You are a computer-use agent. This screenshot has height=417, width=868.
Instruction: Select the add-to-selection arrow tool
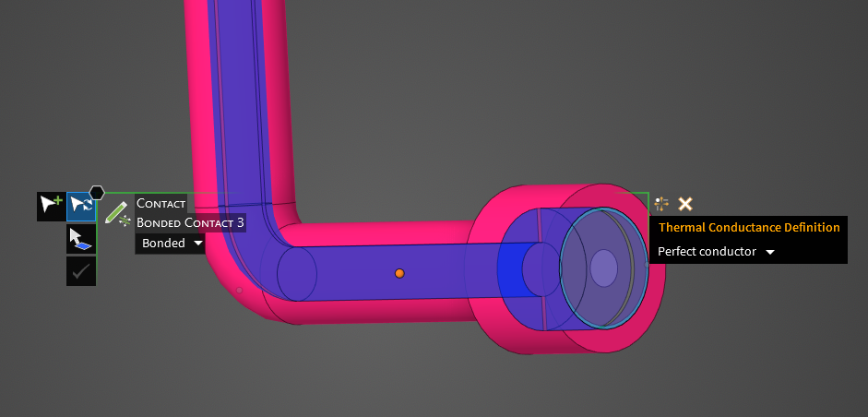click(x=51, y=207)
